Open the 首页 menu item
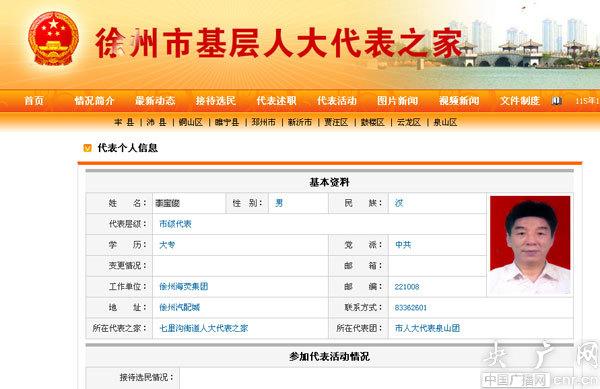Image resolution: width=600 pixels, height=389 pixels. (34, 101)
